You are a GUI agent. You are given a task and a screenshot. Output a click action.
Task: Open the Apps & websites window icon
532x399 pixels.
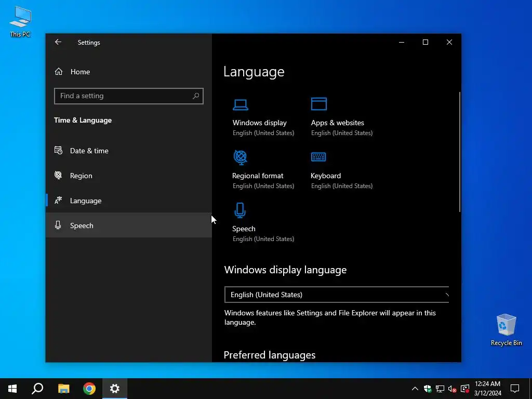click(x=319, y=104)
